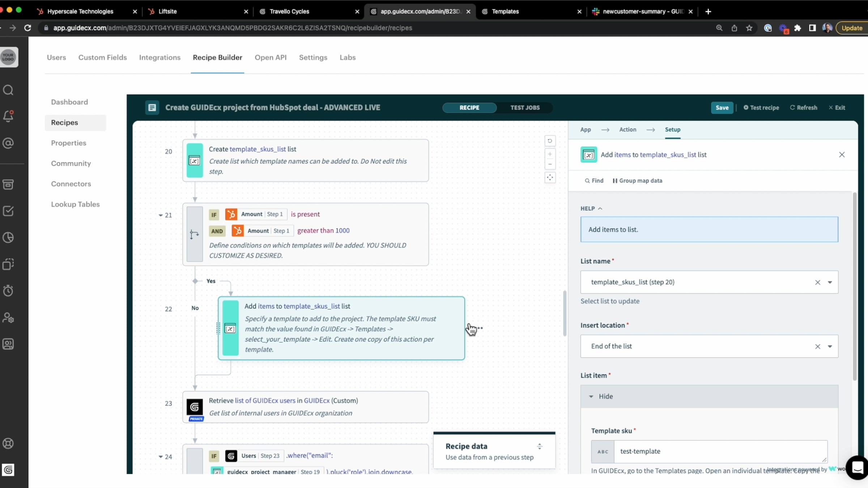Reload the browser page
The height and width of the screenshot is (488, 868).
pos(27,28)
